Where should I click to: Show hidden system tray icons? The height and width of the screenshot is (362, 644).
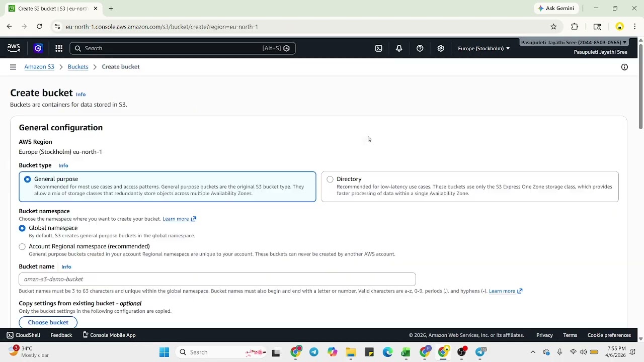pyautogui.click(x=533, y=352)
